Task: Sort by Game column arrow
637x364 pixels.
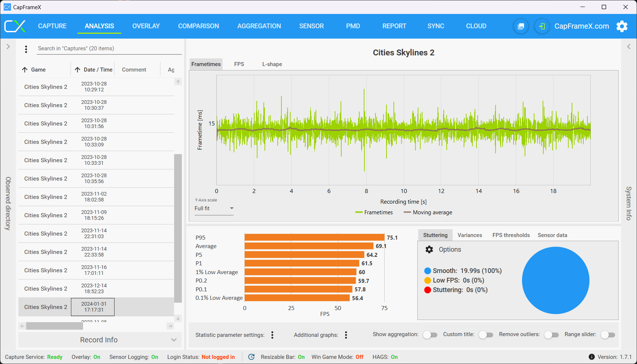Action: [25, 70]
